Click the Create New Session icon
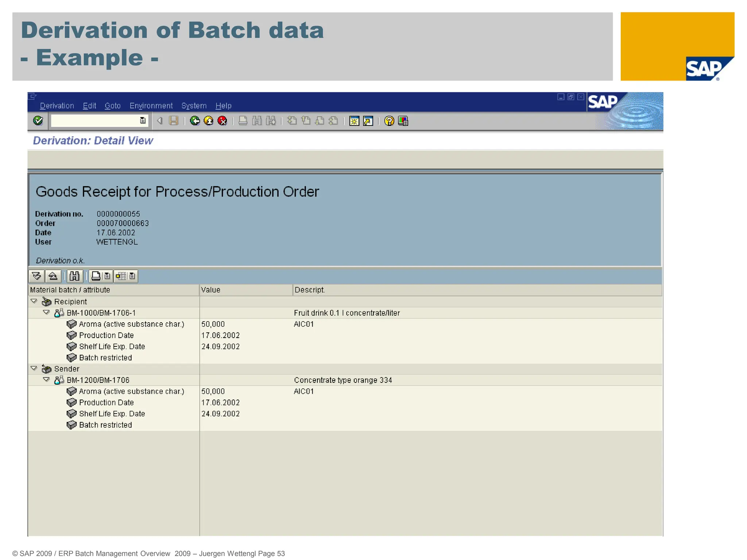The width and height of the screenshot is (747, 560). [x=354, y=121]
